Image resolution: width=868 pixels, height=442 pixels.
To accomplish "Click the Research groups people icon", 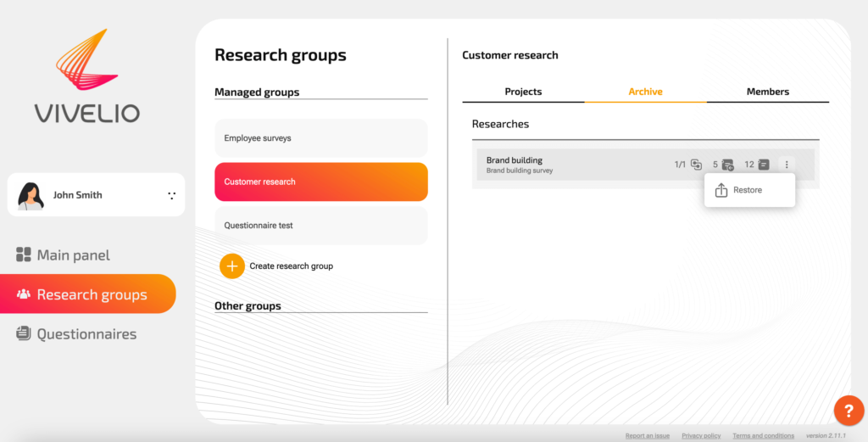I will pos(23,294).
